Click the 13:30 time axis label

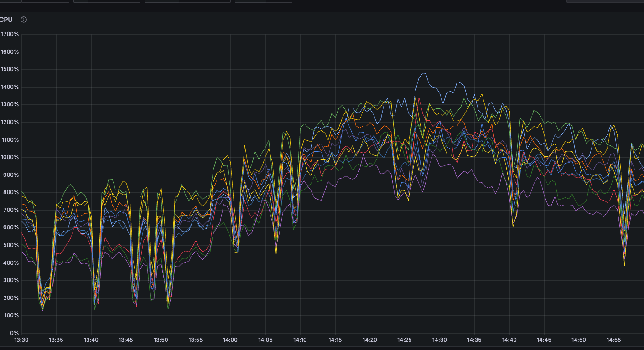[21, 340]
